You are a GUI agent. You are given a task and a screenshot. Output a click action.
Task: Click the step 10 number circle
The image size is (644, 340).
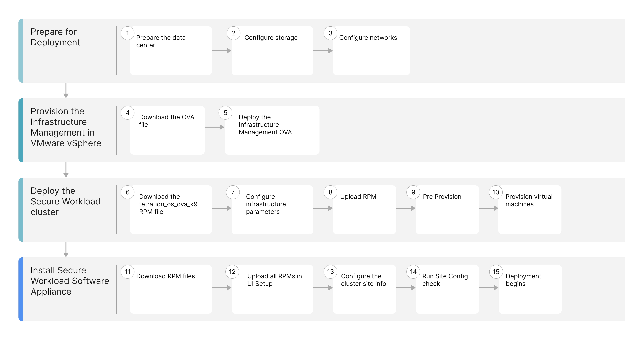(496, 192)
